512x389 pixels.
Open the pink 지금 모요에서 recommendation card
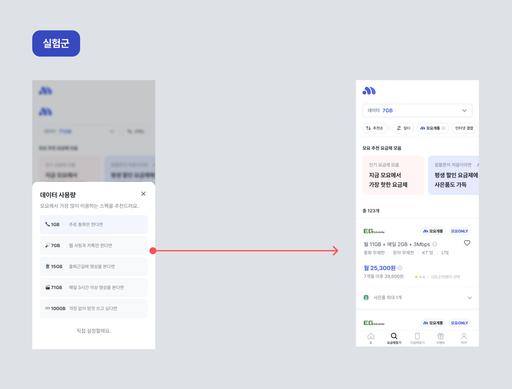[x=393, y=175]
